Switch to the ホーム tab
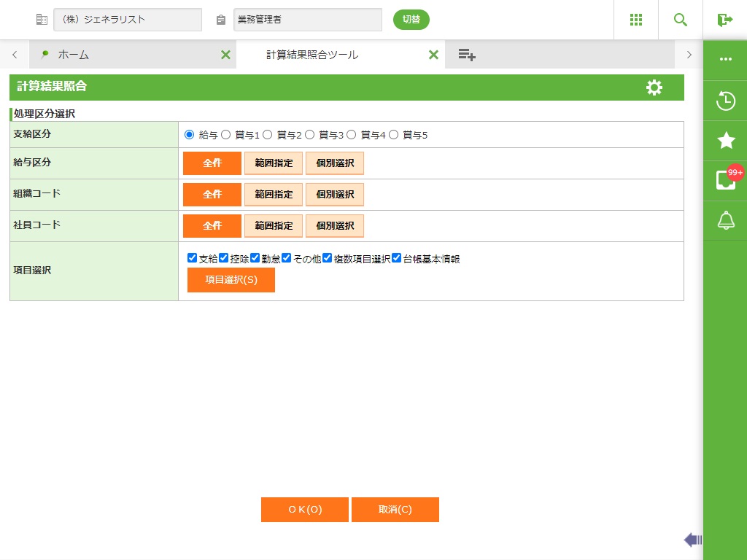The height and width of the screenshot is (560, 747). coord(73,55)
